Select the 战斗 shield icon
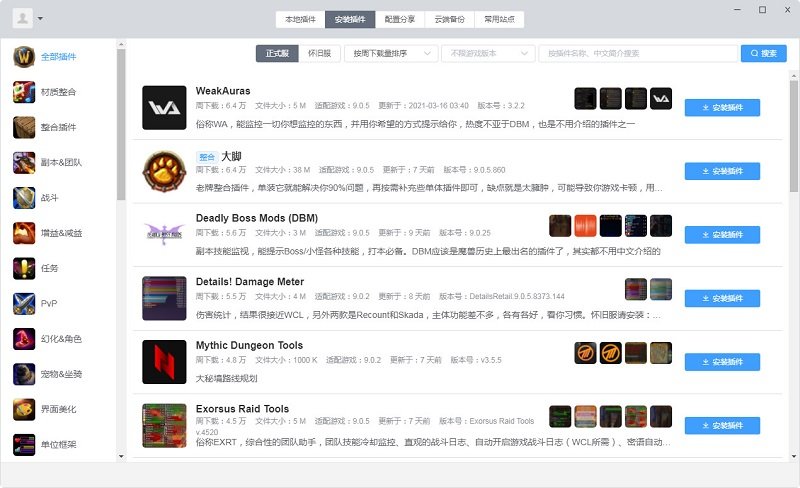The width and height of the screenshot is (800, 488). pyautogui.click(x=24, y=198)
